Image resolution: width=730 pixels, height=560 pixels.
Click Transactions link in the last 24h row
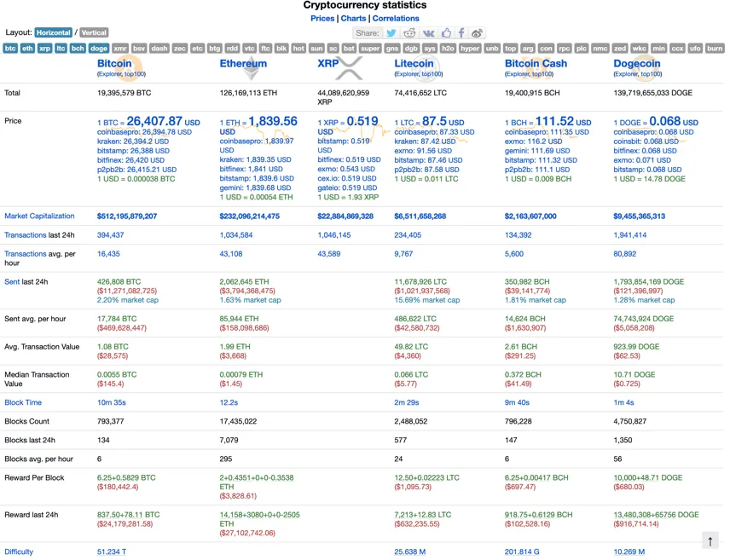[x=26, y=235]
